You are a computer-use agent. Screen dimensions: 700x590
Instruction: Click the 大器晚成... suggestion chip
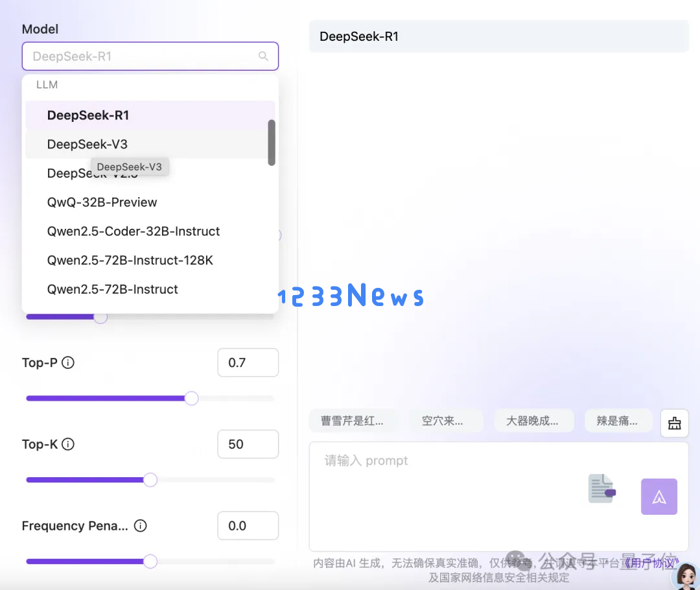[x=533, y=421]
